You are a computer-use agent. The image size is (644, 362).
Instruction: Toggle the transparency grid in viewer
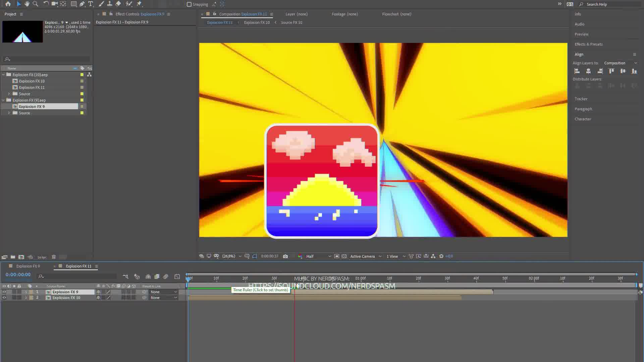point(344,256)
